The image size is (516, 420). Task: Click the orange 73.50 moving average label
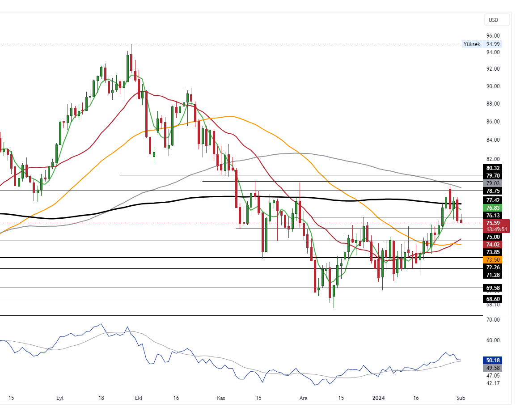click(492, 259)
